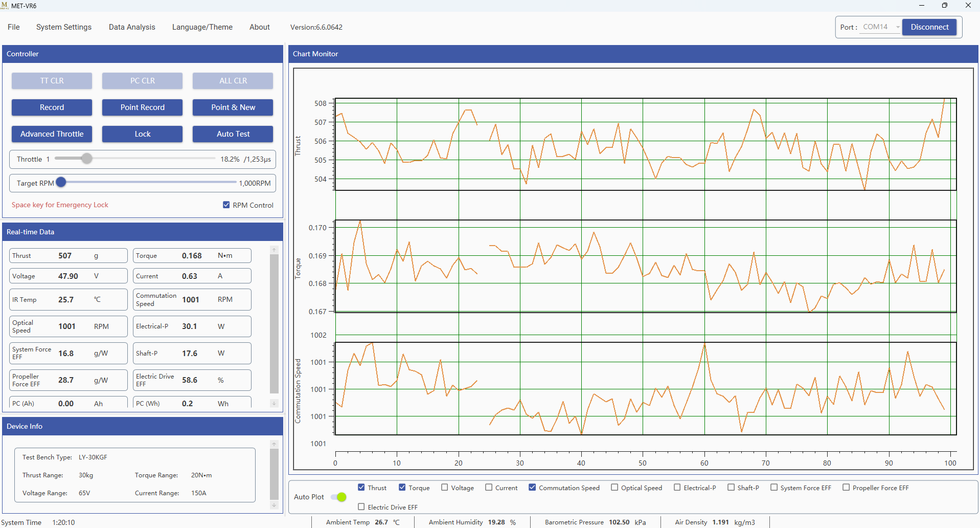
Task: Click the PC CLR button
Action: [x=143, y=81]
